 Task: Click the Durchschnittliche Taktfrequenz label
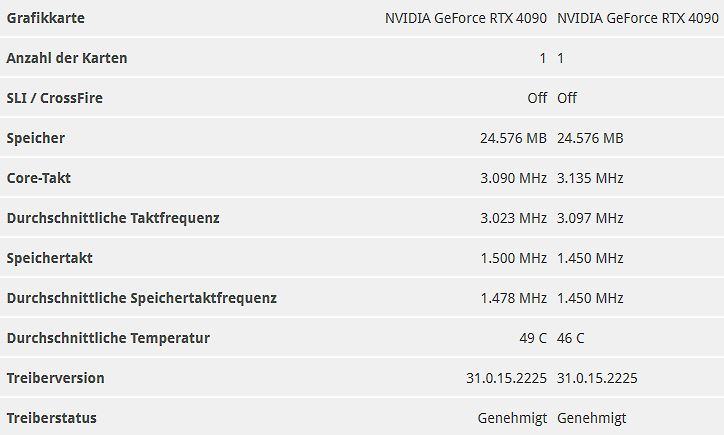[113, 218]
